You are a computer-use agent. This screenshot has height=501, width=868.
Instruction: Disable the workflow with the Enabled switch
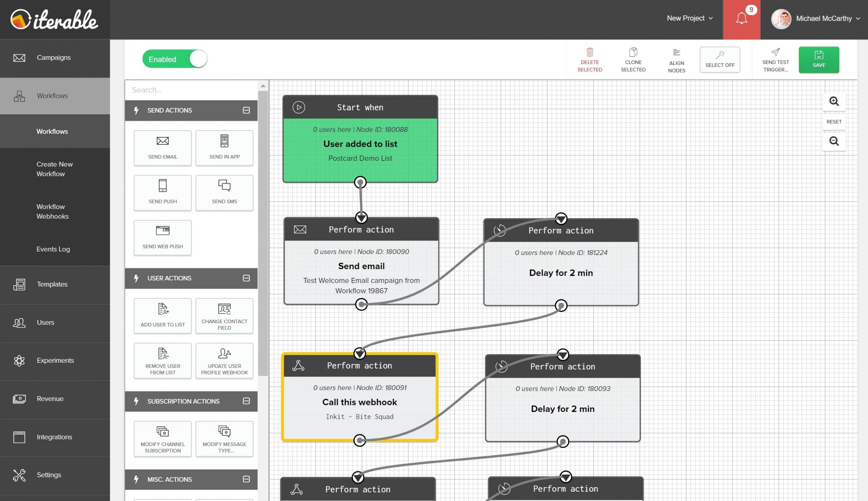(x=175, y=59)
